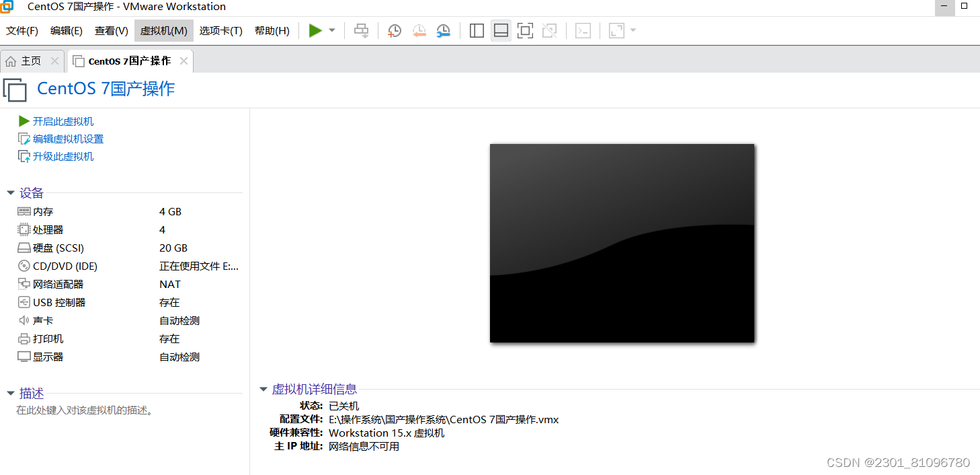980x475 pixels.
Task: Take a snapshot of this virtual machine
Action: coord(395,30)
